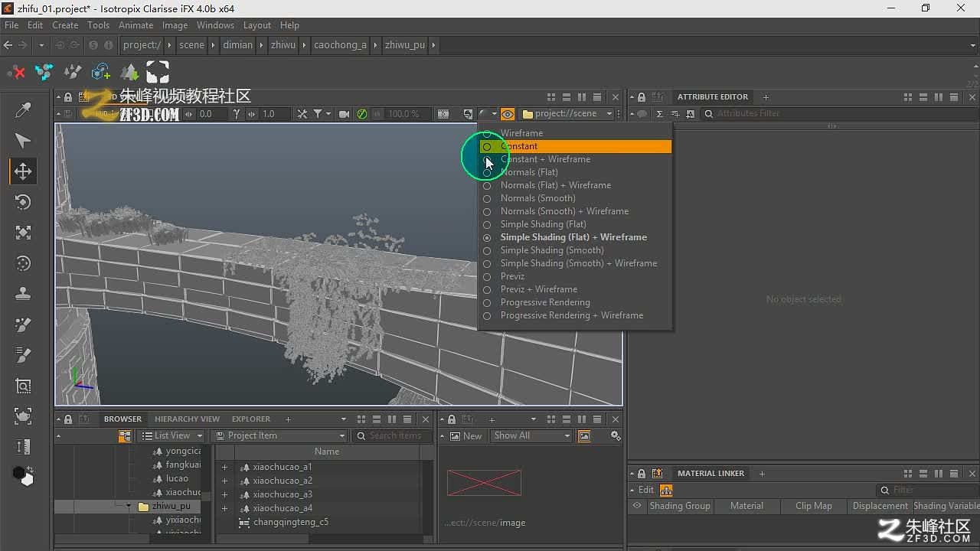The image size is (980, 551).
Task: Click the lock icon of Attribute Editor
Action: [x=642, y=97]
